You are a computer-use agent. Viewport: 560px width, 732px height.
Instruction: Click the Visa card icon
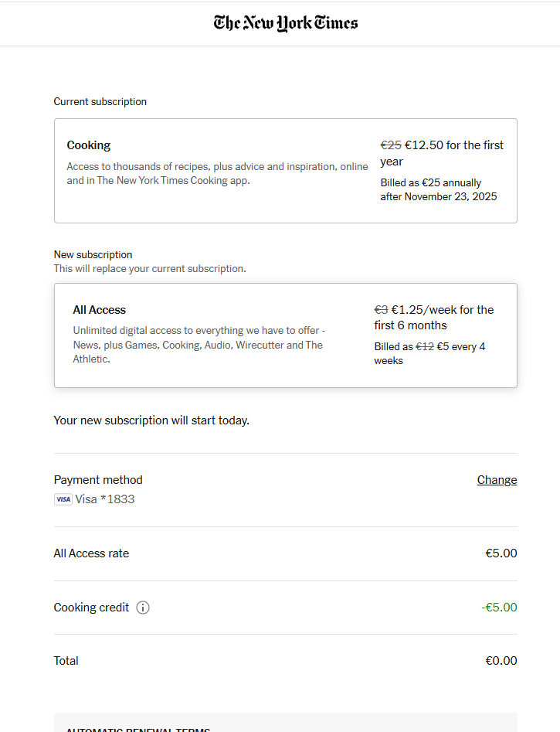pos(63,499)
